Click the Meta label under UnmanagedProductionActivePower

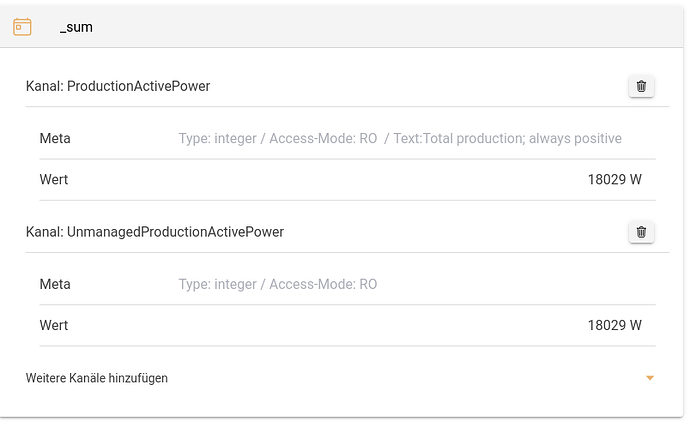point(55,284)
